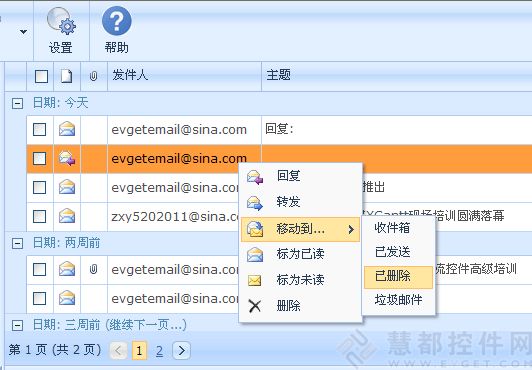Screen dimensions: 532x370
Task: Go to page 2 link in pager
Action: (x=159, y=350)
